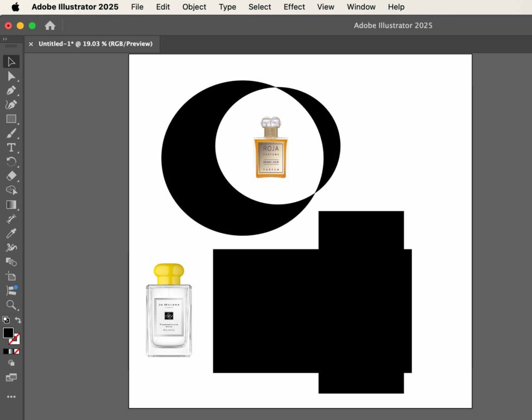Viewport: 532px width, 420px height.
Task: Select the Pen tool
Action: pos(11,90)
